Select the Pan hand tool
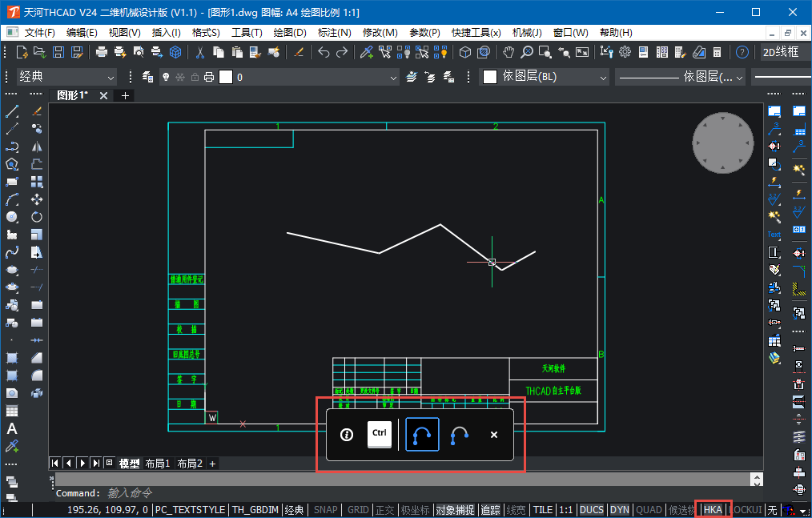The width and height of the screenshot is (812, 518). (509, 52)
